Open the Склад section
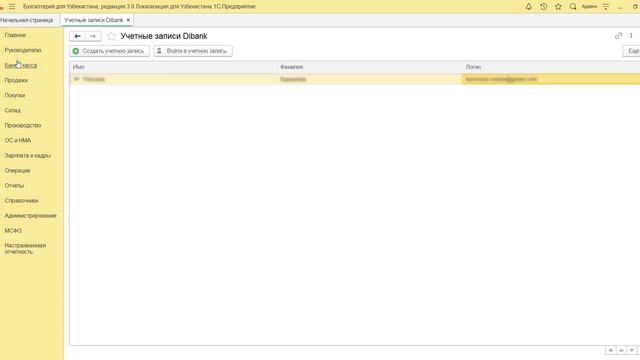Screen dimensions: 640x360 click(13, 110)
